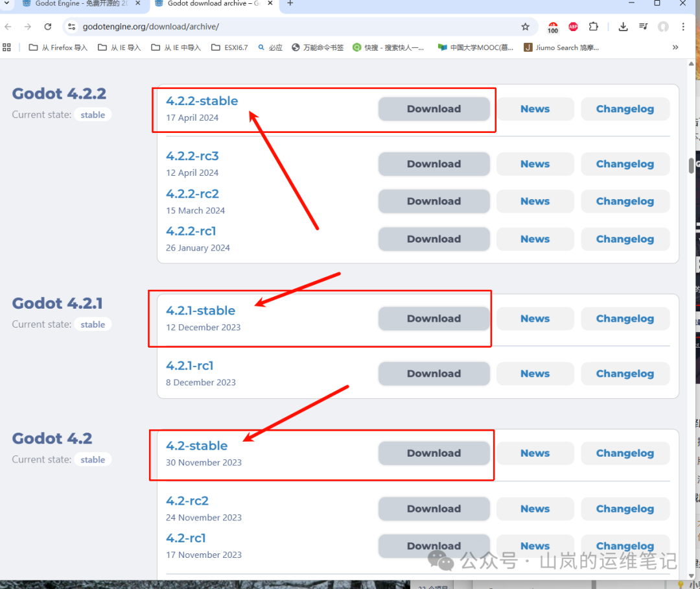Open the 从 IE 导入 bookmark folder
The height and width of the screenshot is (589, 700).
click(x=119, y=47)
